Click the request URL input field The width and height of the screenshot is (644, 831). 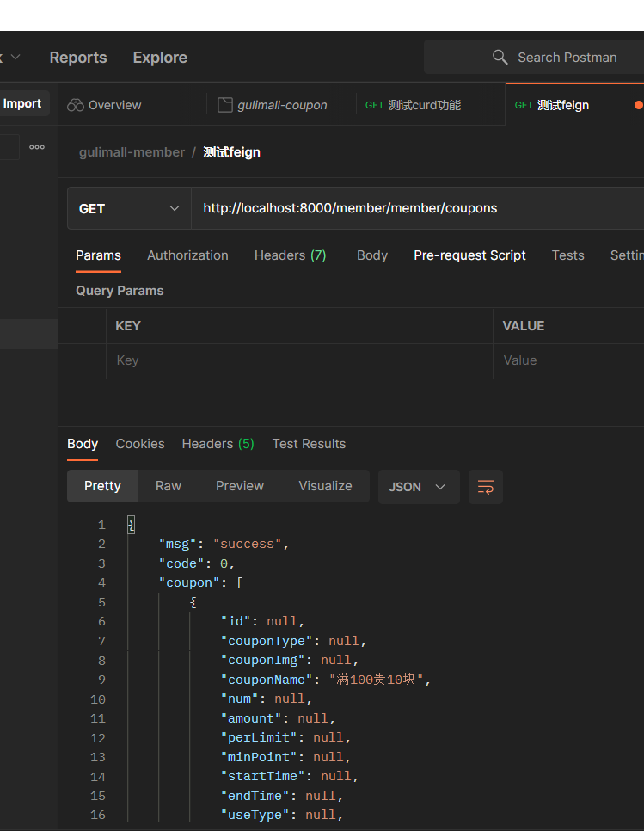417,208
